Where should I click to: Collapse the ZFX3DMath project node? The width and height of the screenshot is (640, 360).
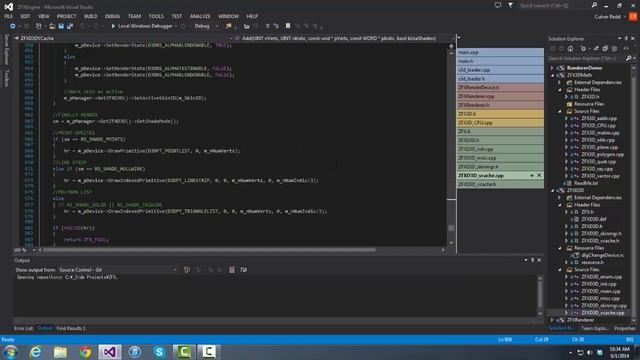coord(553,75)
